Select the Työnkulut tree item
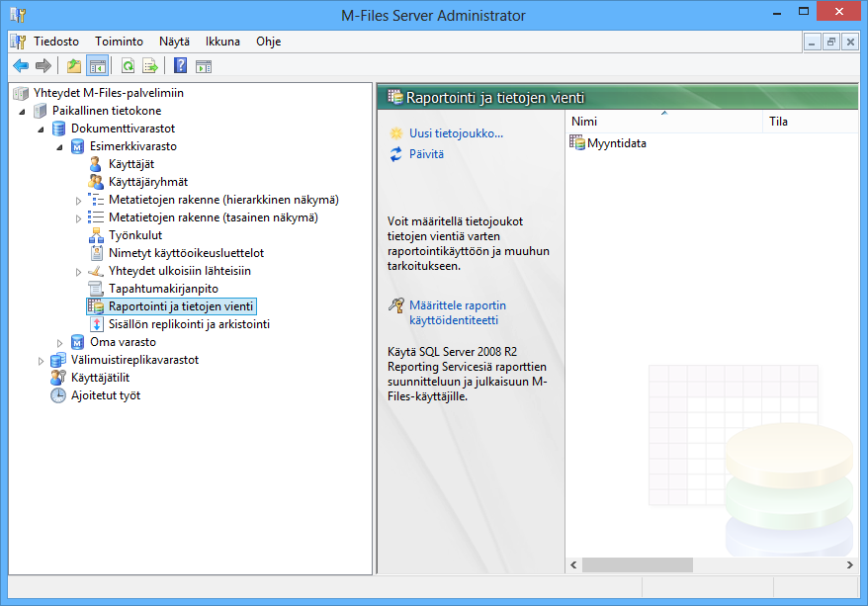Screen dimensions: 868x606 pos(135,235)
